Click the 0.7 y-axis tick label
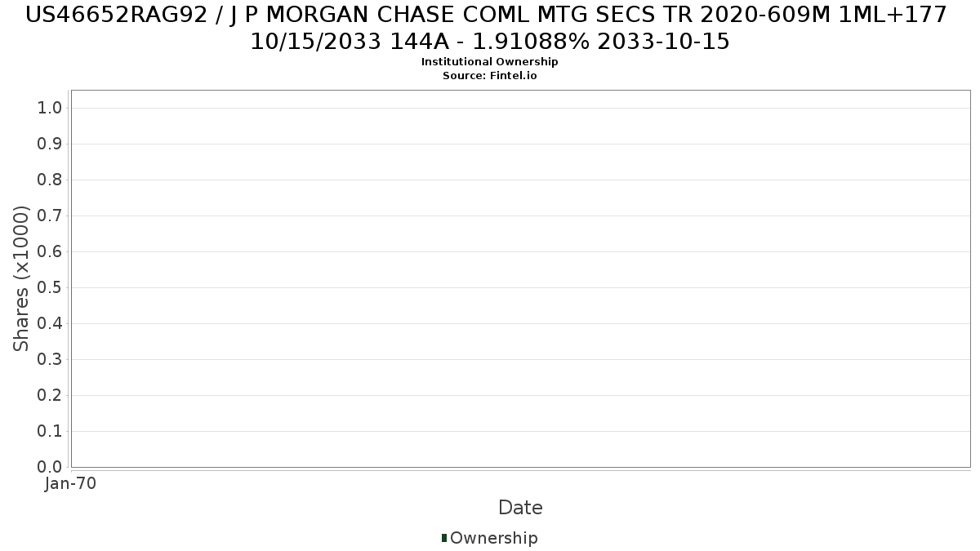The width and height of the screenshot is (980, 551). click(x=51, y=216)
